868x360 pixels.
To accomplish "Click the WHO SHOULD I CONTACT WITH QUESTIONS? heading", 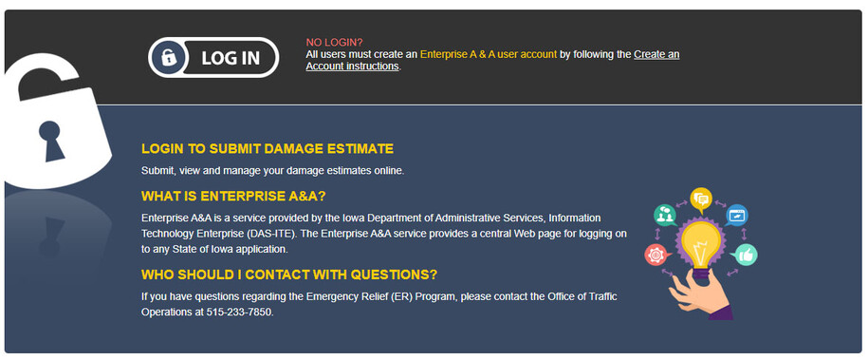I will [289, 275].
